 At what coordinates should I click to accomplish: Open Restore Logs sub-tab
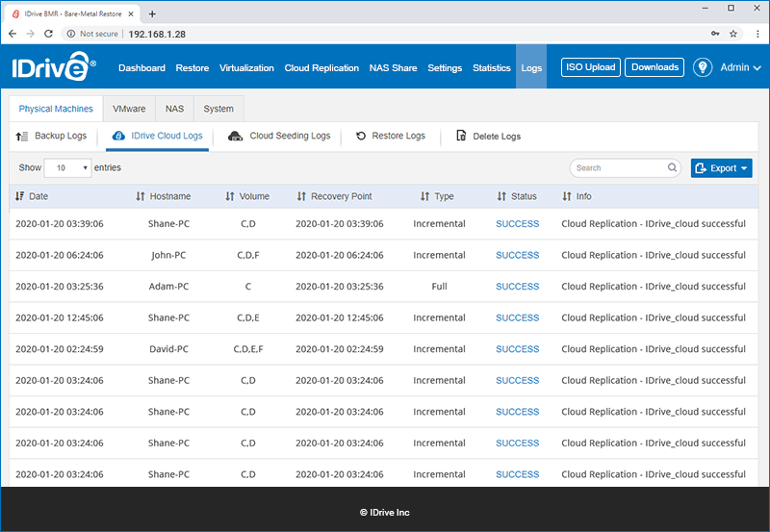pos(391,136)
